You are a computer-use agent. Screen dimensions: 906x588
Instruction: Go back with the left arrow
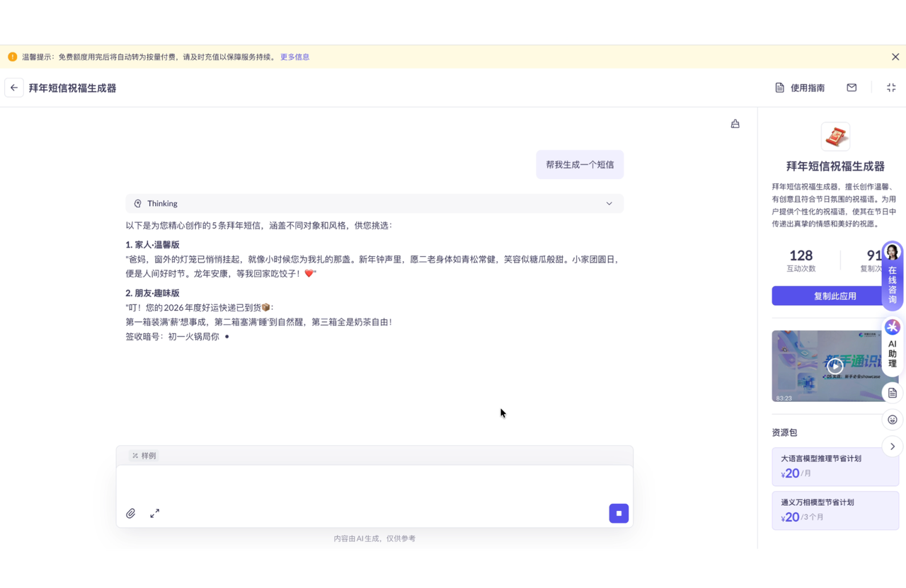13,88
